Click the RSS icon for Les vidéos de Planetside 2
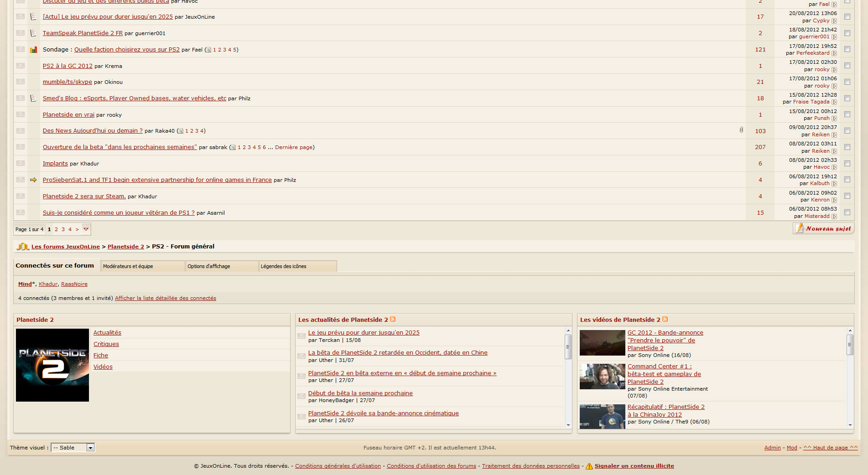The image size is (868, 475). point(665,319)
